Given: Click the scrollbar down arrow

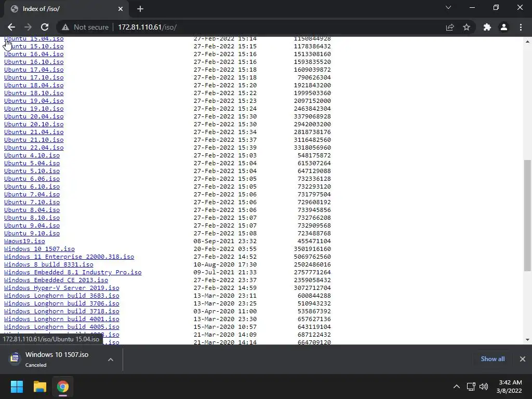Looking at the screenshot, I should click(x=527, y=339).
